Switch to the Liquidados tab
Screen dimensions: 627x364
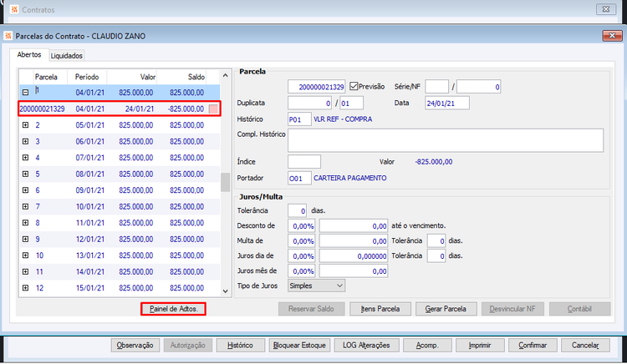(x=66, y=56)
